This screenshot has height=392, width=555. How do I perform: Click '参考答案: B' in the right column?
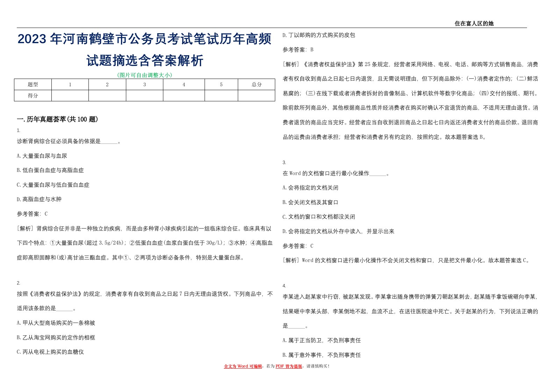[x=298, y=50]
